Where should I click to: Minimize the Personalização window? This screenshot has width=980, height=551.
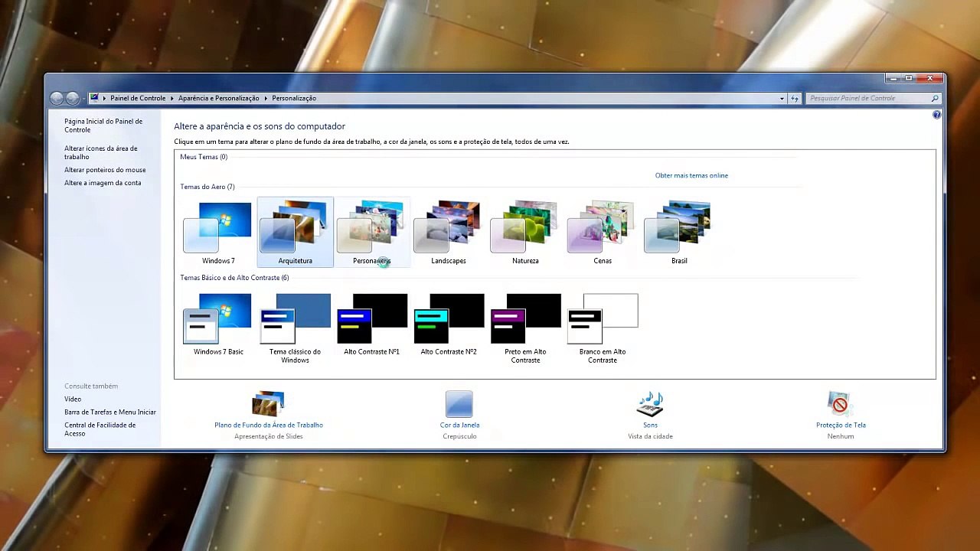coord(893,78)
